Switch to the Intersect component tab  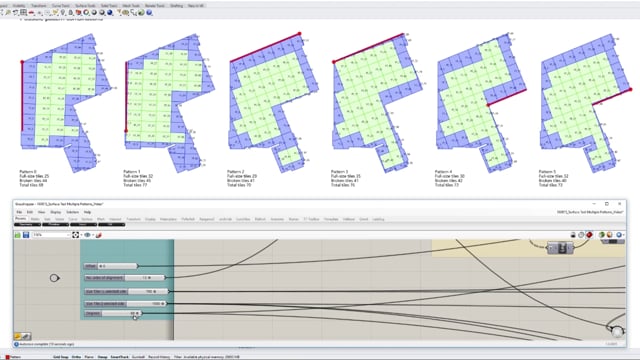[115, 219]
